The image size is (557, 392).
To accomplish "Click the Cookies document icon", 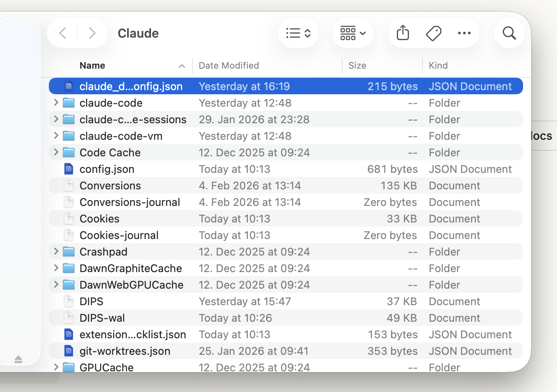I will tap(69, 218).
